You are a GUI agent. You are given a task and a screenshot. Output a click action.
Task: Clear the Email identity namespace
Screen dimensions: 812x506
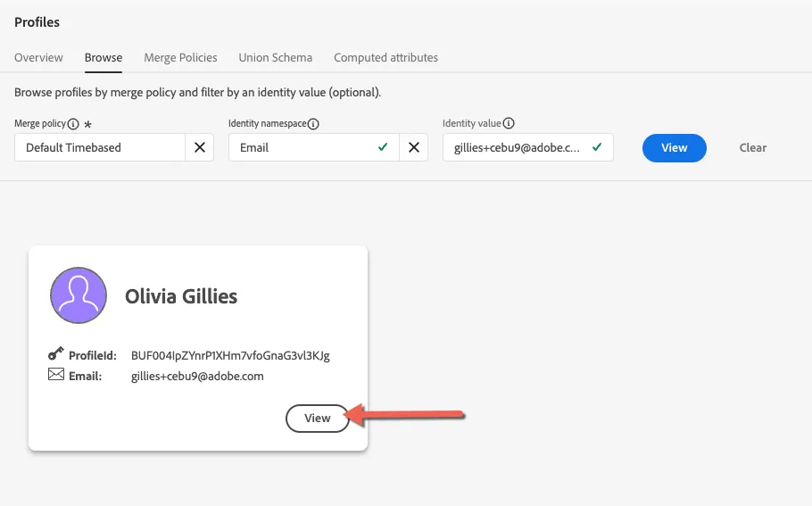(x=414, y=147)
